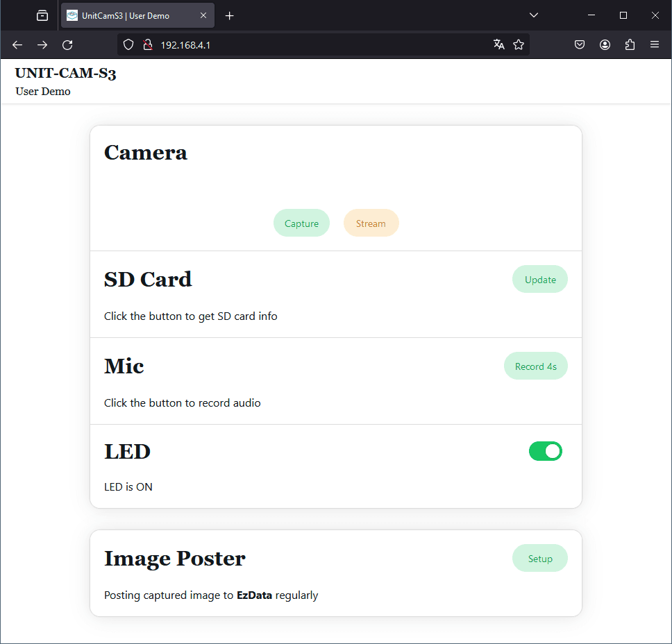Click the tracking protection shield icon
Image resolution: width=672 pixels, height=644 pixels.
pos(128,45)
